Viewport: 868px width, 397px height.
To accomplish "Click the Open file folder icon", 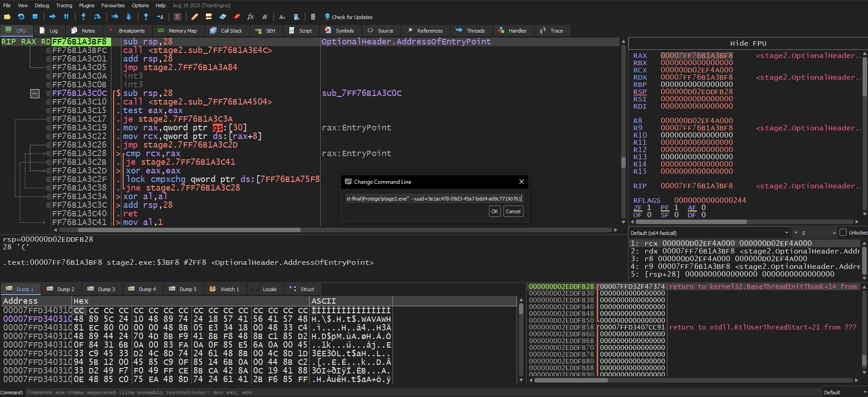I will (x=7, y=17).
